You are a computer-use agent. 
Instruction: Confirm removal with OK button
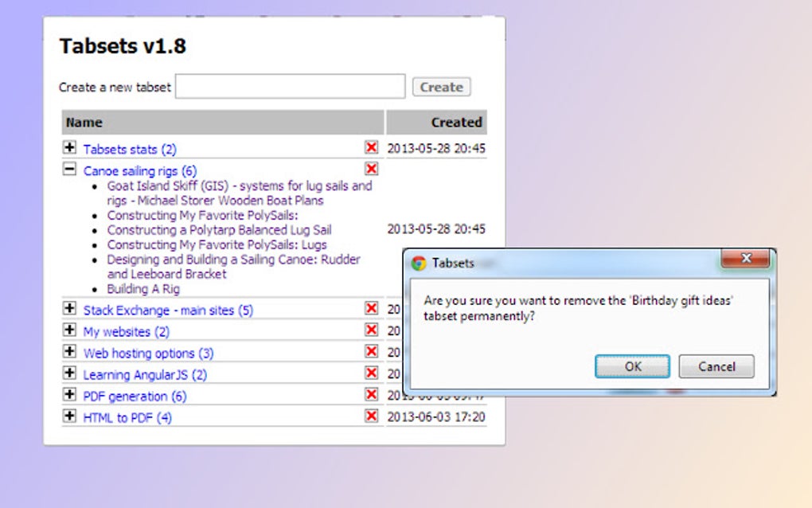click(x=632, y=366)
